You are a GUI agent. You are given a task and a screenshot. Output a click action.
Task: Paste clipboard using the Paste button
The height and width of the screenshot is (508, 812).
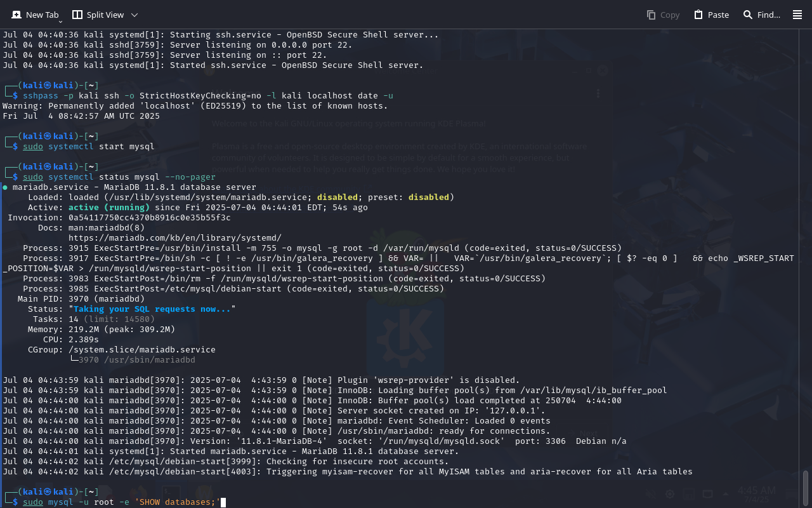(711, 15)
